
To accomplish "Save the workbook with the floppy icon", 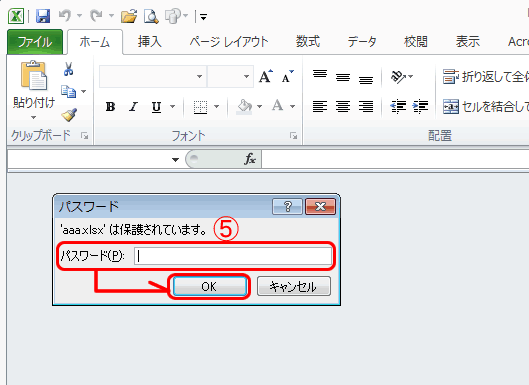I will pos(43,16).
